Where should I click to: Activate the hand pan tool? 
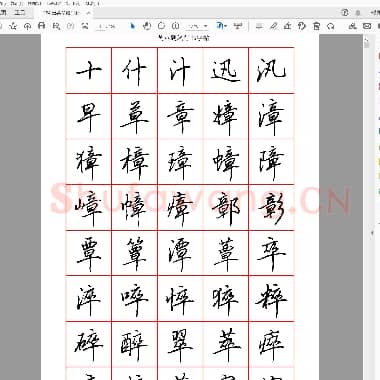click(x=147, y=26)
